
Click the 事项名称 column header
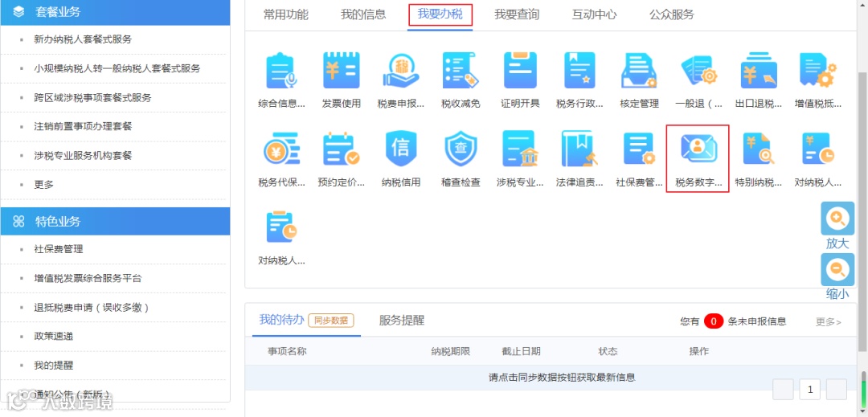287,351
